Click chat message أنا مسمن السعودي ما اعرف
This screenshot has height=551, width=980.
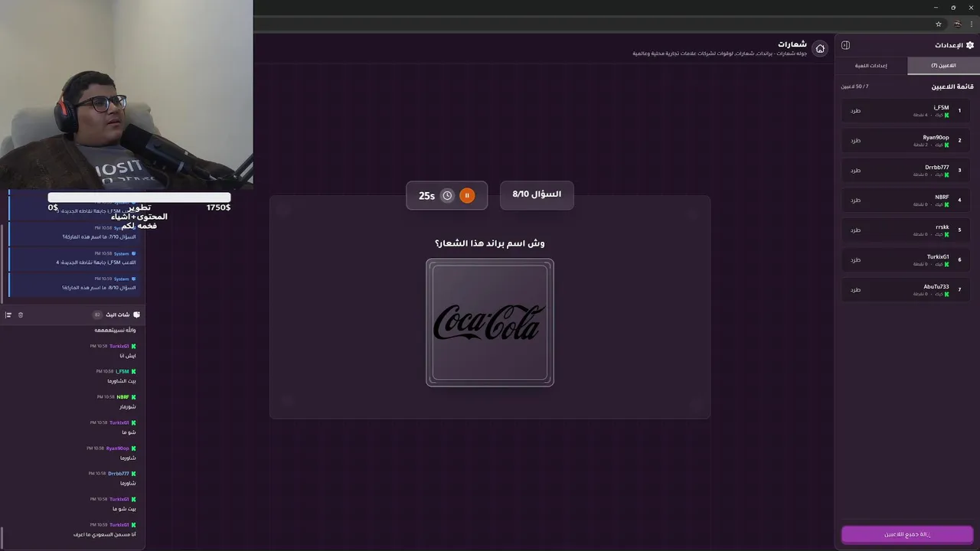(104, 534)
